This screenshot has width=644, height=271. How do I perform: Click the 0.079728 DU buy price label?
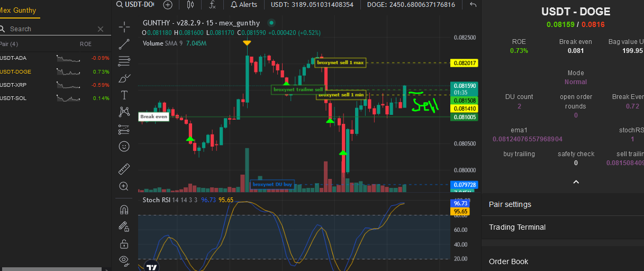click(464, 185)
